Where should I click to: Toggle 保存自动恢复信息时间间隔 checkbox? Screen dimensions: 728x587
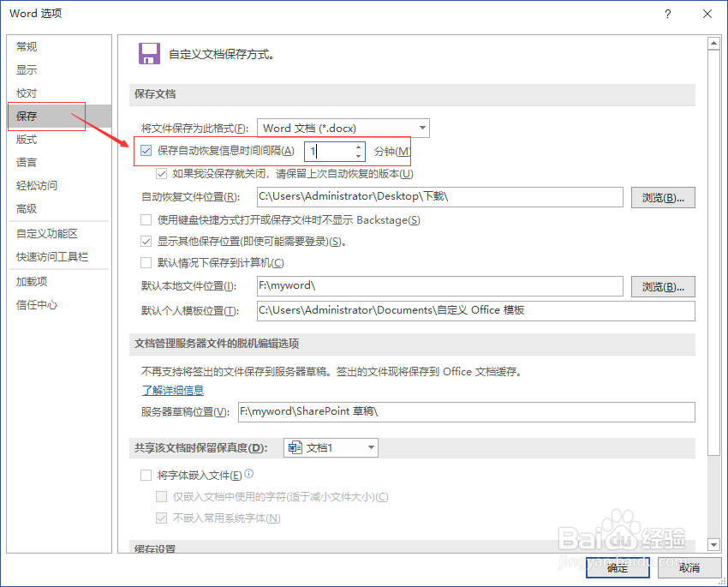coord(146,151)
